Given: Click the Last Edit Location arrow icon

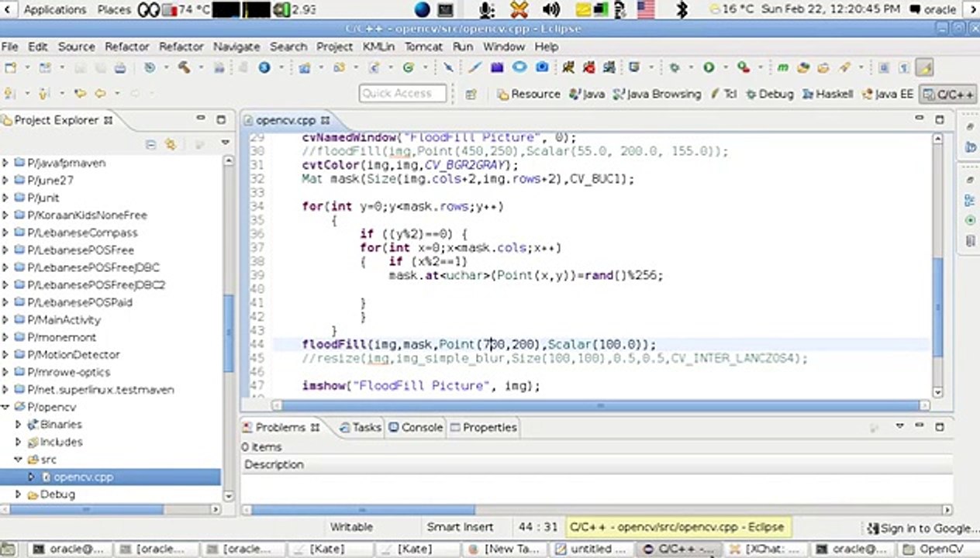Looking at the screenshot, I should 79,94.
